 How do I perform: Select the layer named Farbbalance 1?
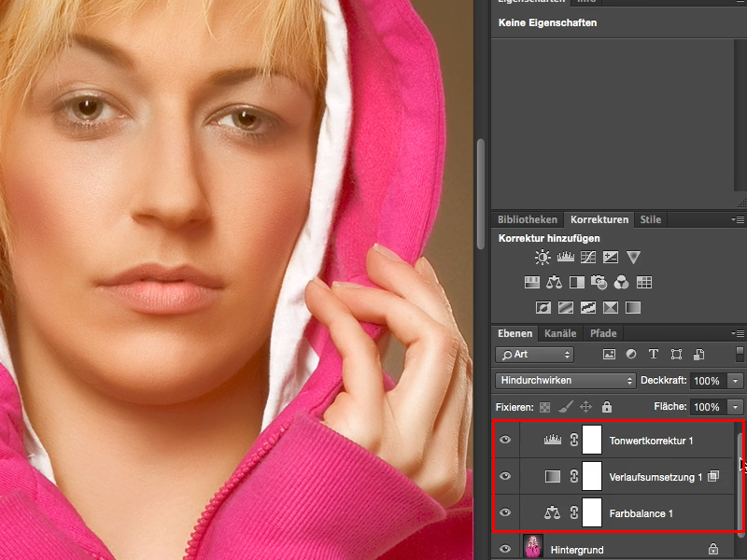pos(641,513)
